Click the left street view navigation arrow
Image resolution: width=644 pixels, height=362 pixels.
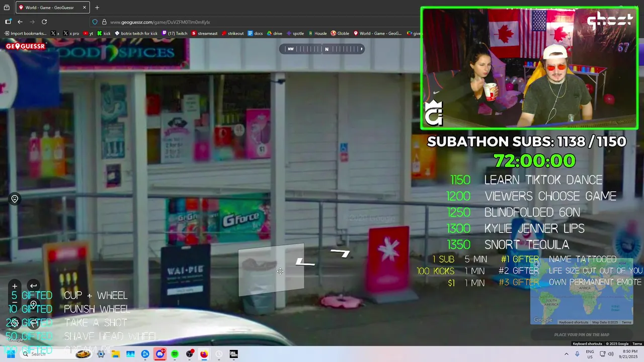tap(305, 262)
